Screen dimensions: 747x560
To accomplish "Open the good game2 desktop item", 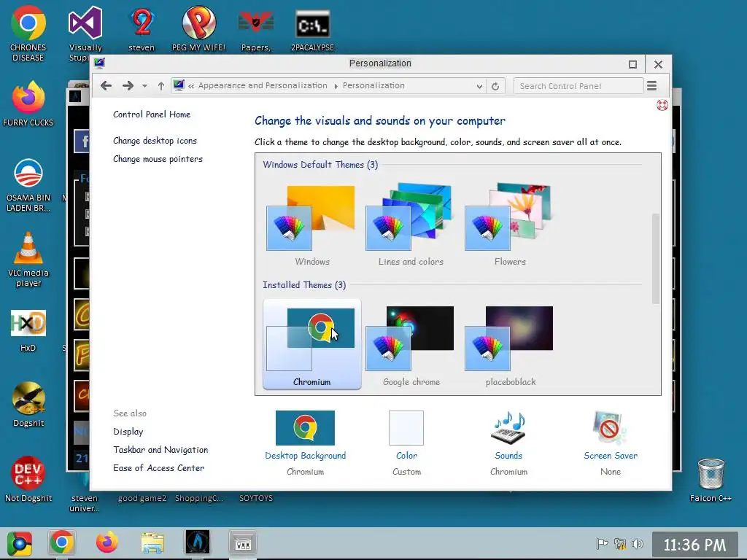I will point(142,498).
